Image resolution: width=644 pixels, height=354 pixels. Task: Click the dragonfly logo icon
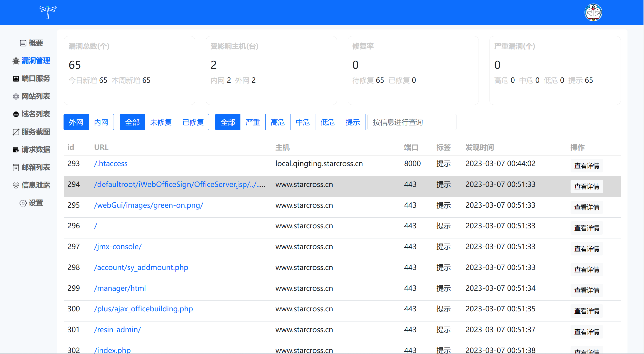click(48, 12)
